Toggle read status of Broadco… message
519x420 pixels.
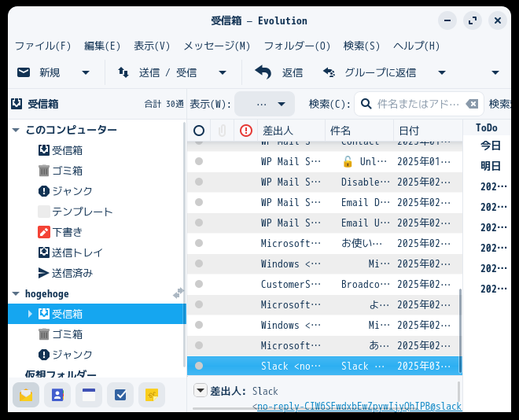pyautogui.click(x=199, y=284)
